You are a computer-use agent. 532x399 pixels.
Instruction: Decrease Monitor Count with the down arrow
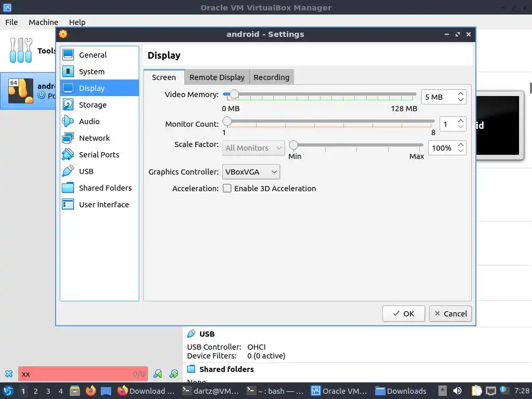(460, 127)
